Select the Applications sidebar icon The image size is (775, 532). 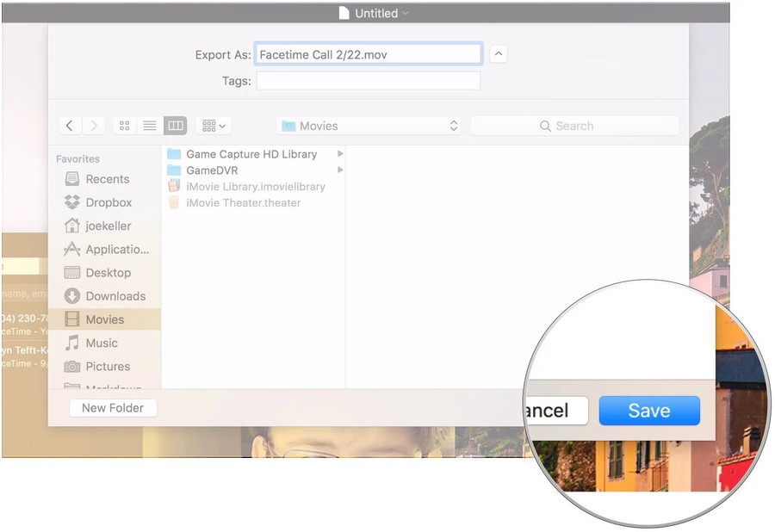(109, 249)
